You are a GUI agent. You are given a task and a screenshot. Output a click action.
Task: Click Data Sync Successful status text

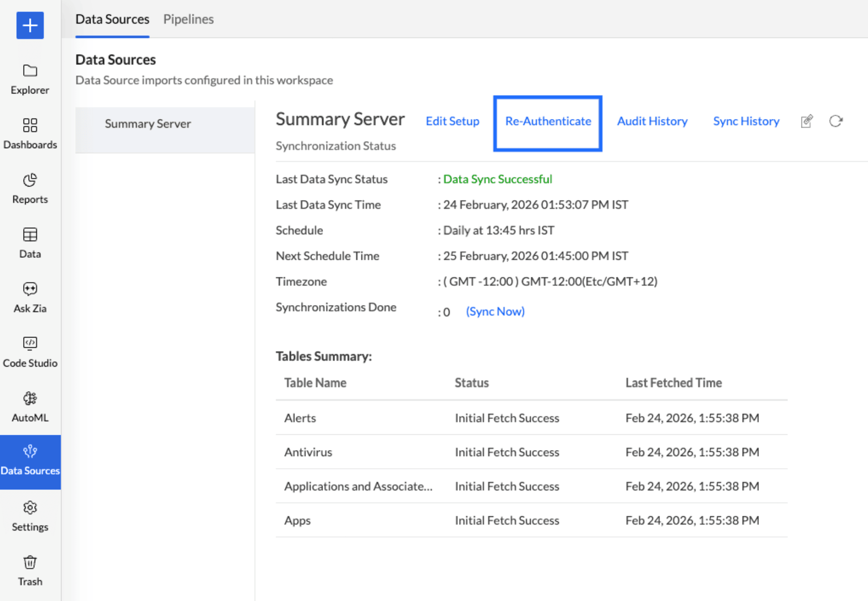(498, 179)
